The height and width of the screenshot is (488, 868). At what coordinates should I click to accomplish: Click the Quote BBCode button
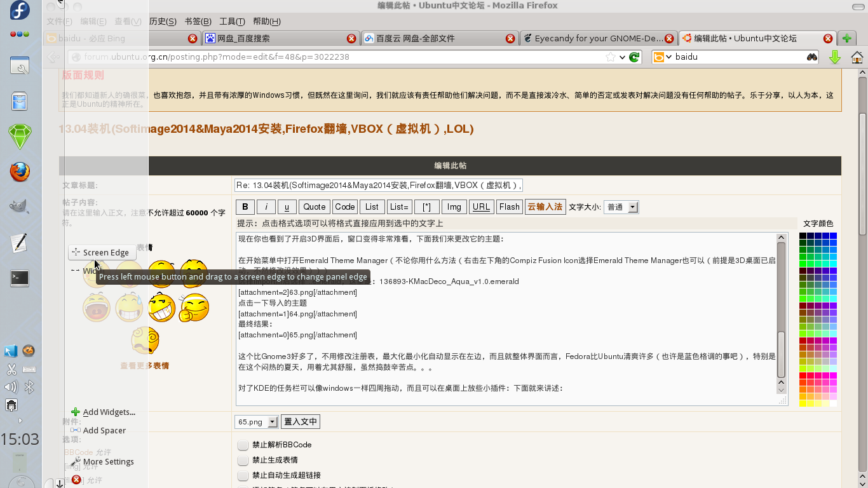tap(314, 207)
